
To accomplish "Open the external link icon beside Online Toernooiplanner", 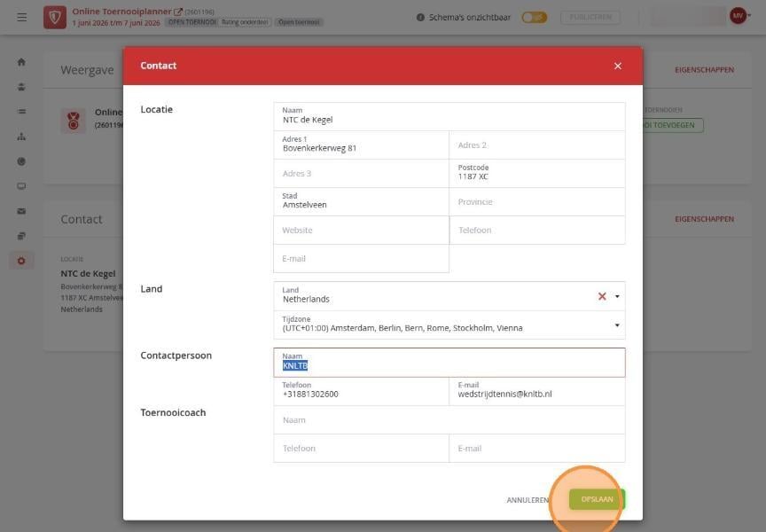I will click(178, 12).
